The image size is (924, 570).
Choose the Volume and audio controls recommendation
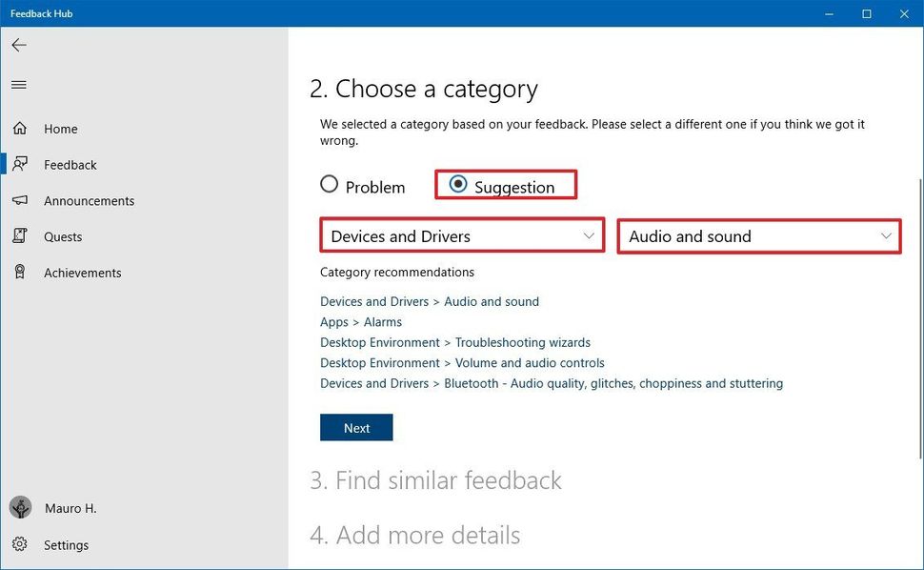pos(462,362)
